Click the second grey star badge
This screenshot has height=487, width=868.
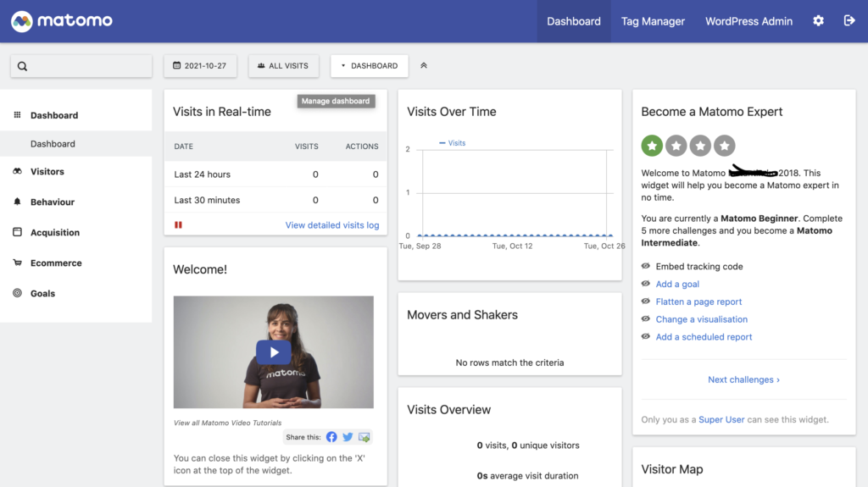tap(676, 146)
